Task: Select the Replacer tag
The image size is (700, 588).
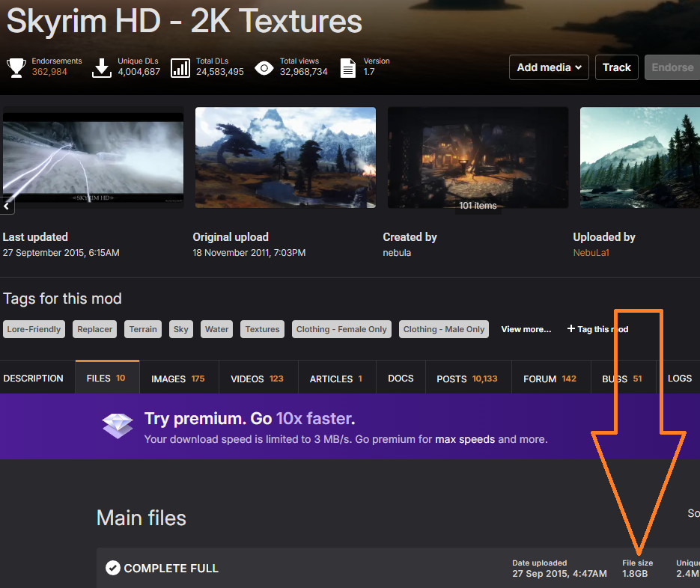Action: click(x=94, y=329)
